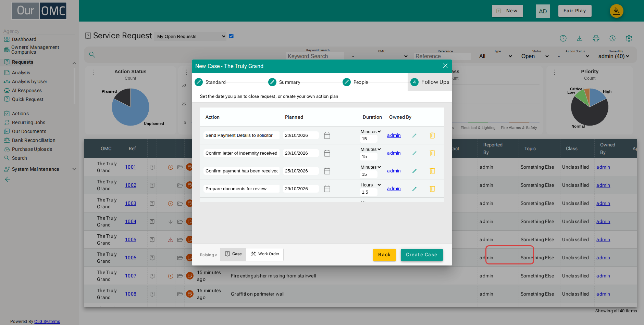644x325 pixels.
Task: Click the Create Case button
Action: click(422, 255)
